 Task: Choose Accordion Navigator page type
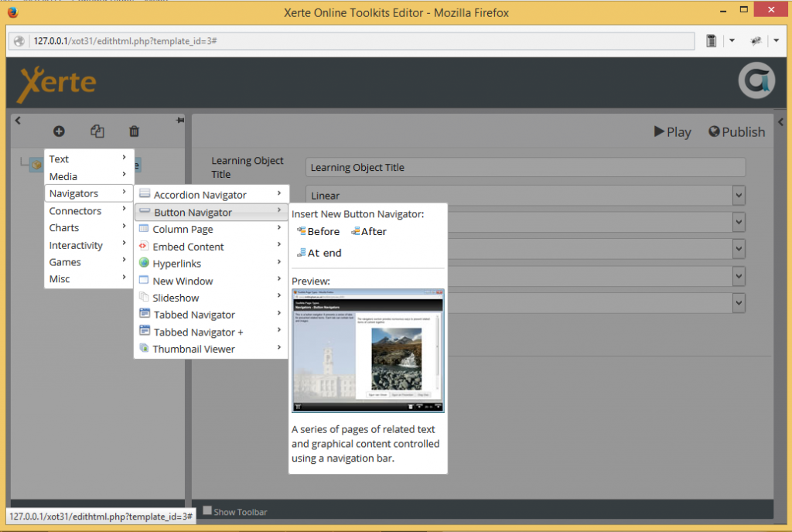click(x=211, y=194)
